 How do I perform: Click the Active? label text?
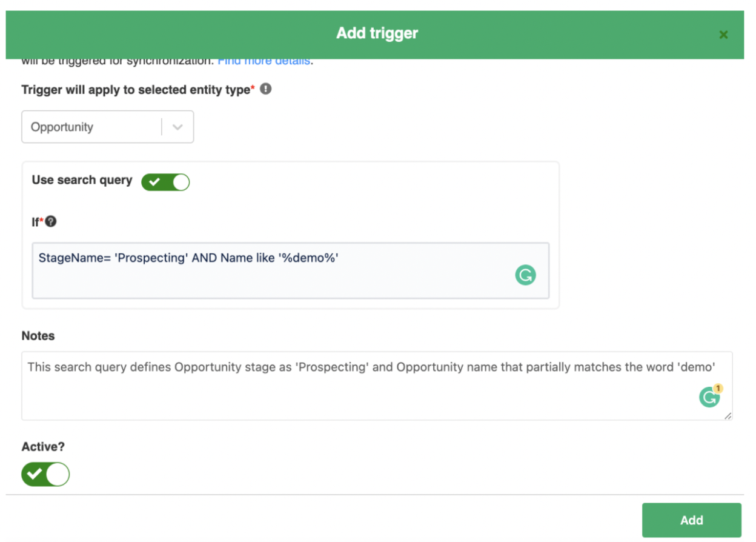43,447
